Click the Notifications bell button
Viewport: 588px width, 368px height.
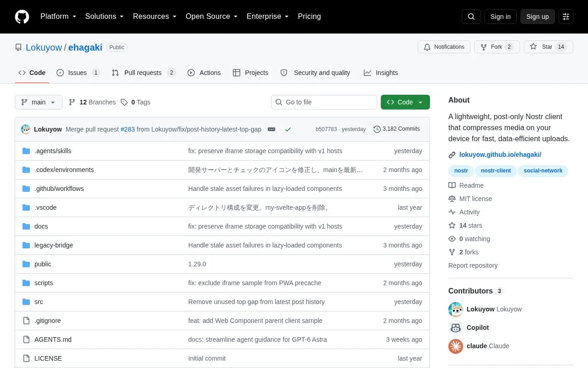[x=444, y=47]
